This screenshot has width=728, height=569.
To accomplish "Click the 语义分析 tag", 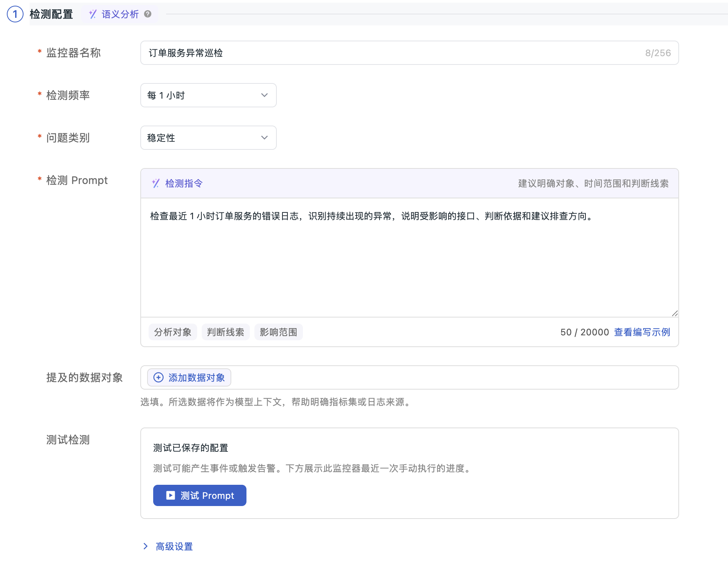I will click(x=120, y=14).
